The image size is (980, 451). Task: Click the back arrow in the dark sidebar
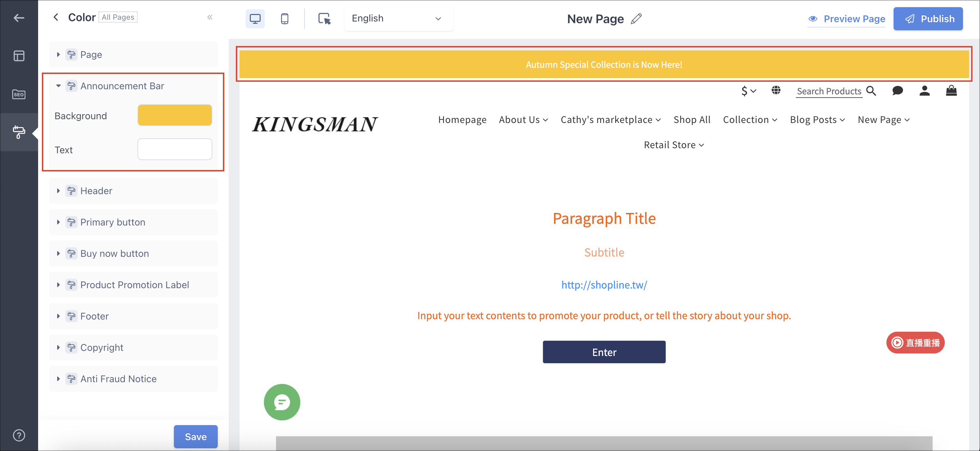19,18
